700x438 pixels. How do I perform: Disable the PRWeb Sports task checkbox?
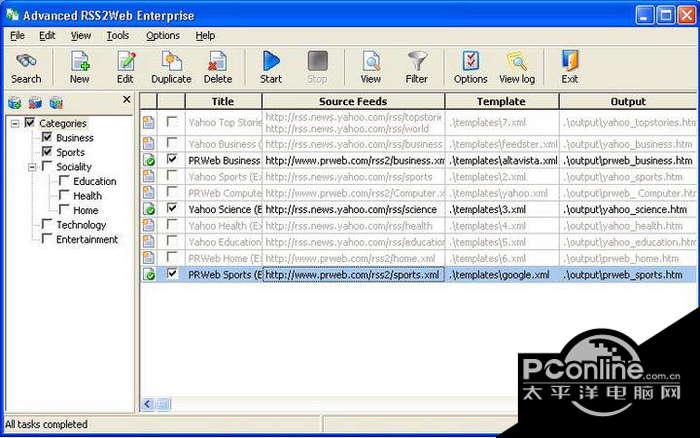click(172, 273)
